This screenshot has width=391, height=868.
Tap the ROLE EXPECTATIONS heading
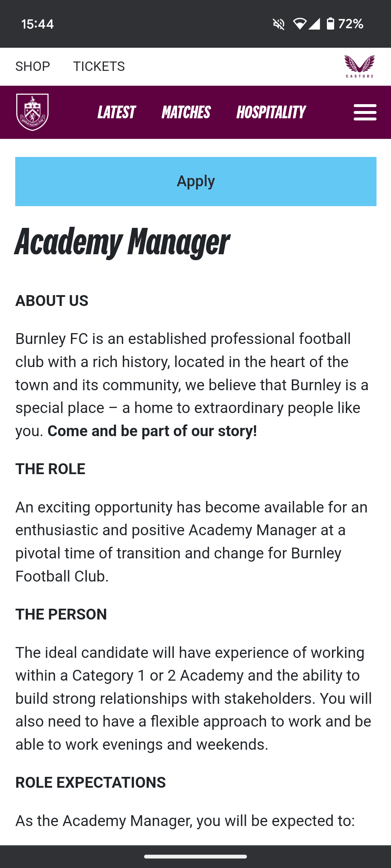91,783
